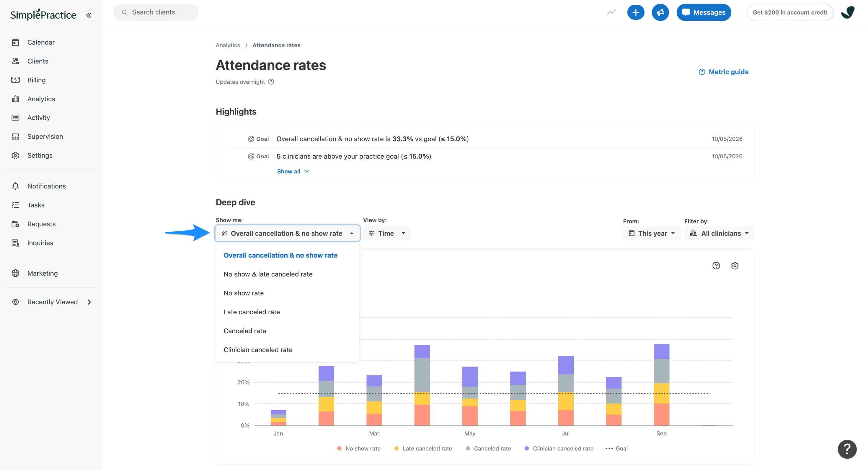
Task: Click the Supervision icon in sidebar
Action: click(15, 136)
